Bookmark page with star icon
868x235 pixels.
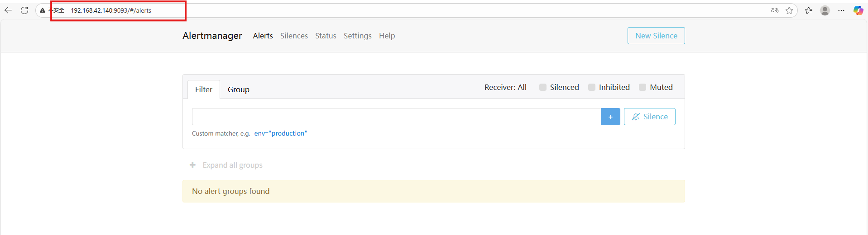(x=789, y=10)
